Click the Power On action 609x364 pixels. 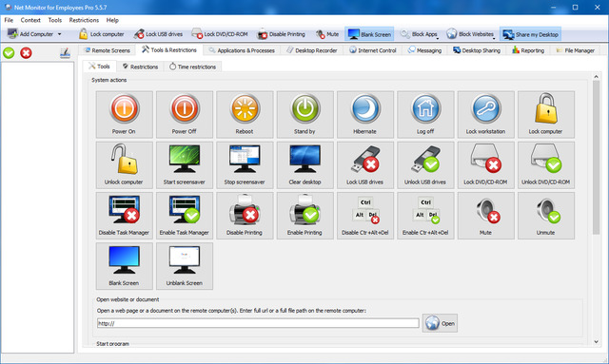(x=125, y=114)
